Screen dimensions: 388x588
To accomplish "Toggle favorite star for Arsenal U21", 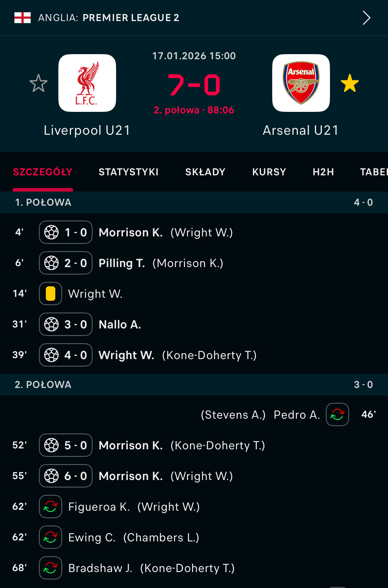I will click(x=350, y=83).
